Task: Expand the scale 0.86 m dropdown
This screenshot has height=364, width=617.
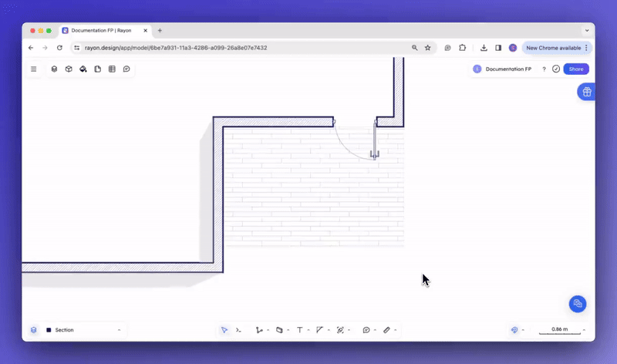Action: [x=584, y=330]
